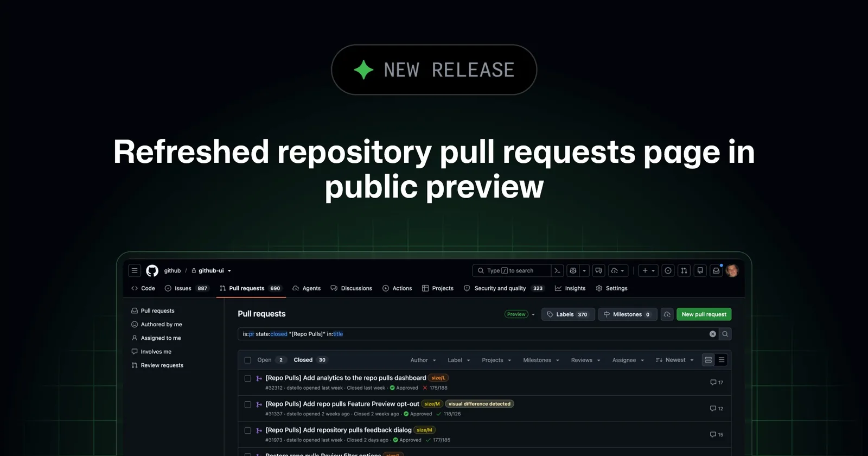Open the Preview badge dropdown
868x456 pixels.
pos(520,314)
